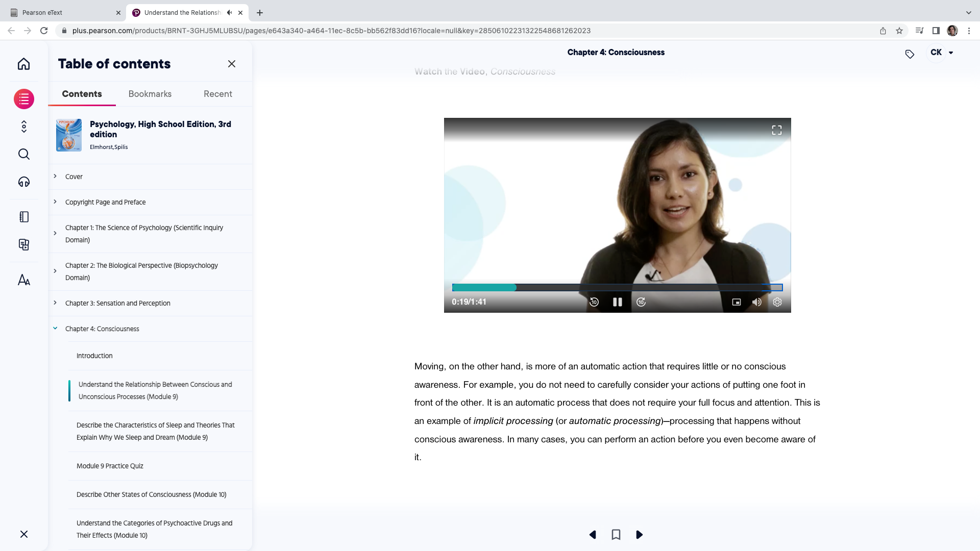Collapse Chapter 4 Consciousness

click(55, 328)
